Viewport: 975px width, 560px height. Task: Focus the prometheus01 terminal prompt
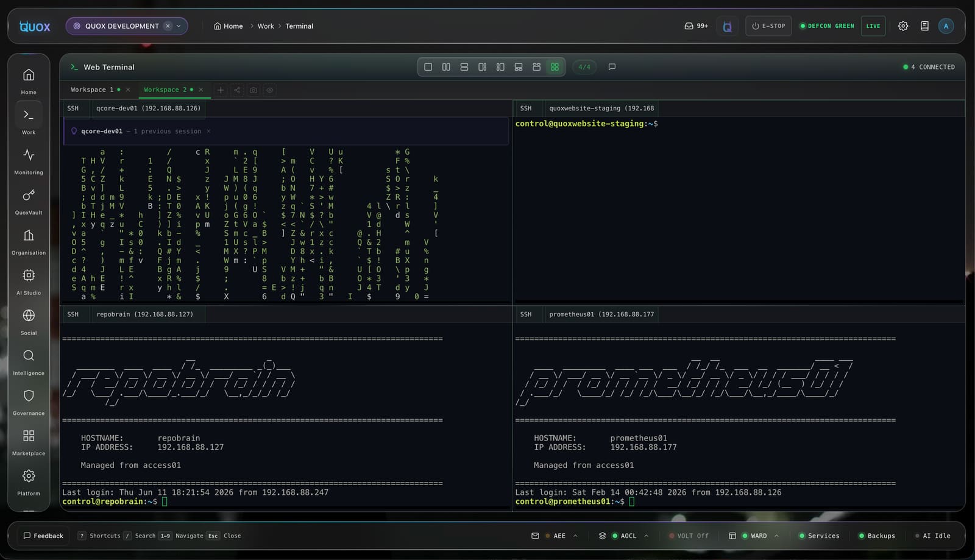coord(575,502)
